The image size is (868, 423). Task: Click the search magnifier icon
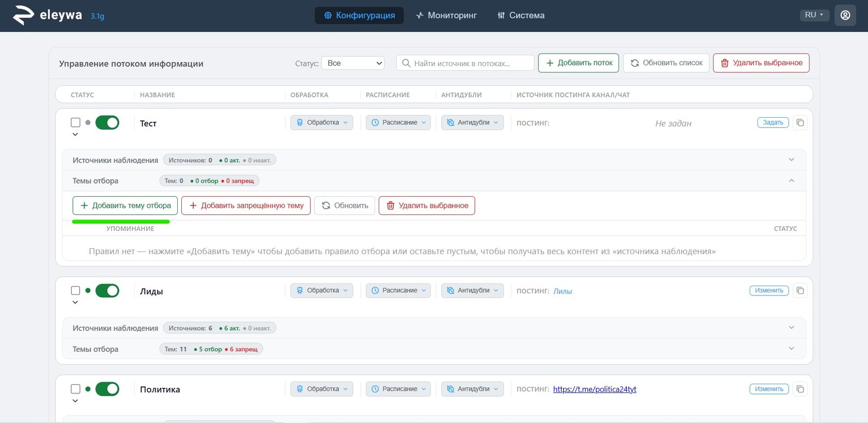[x=406, y=63]
